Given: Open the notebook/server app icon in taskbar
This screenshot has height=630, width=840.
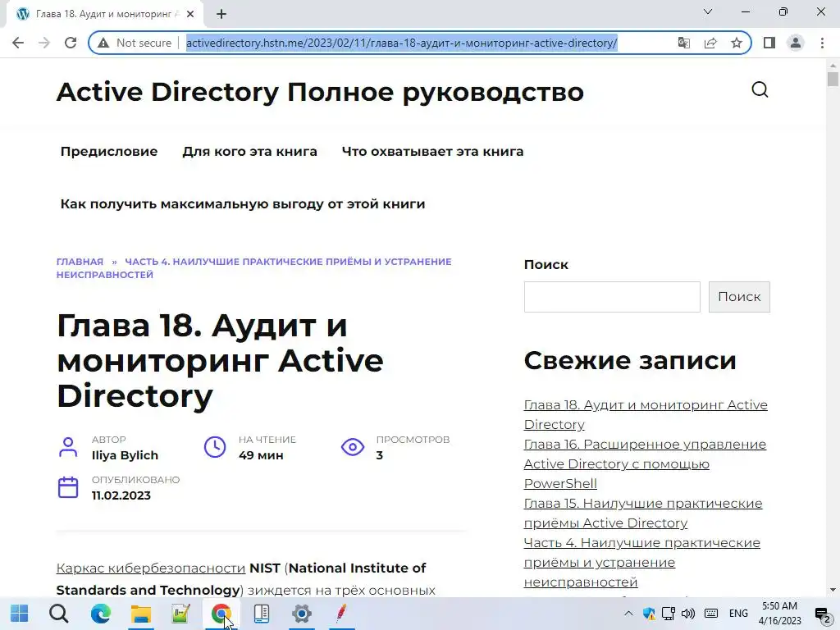Looking at the screenshot, I should pyautogui.click(x=262, y=614).
